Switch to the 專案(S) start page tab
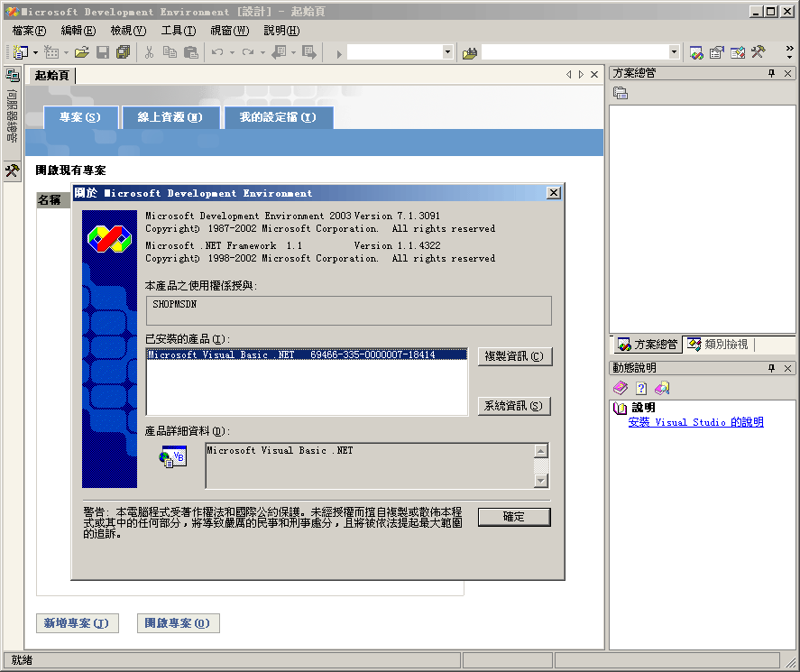800x672 pixels. pyautogui.click(x=80, y=117)
